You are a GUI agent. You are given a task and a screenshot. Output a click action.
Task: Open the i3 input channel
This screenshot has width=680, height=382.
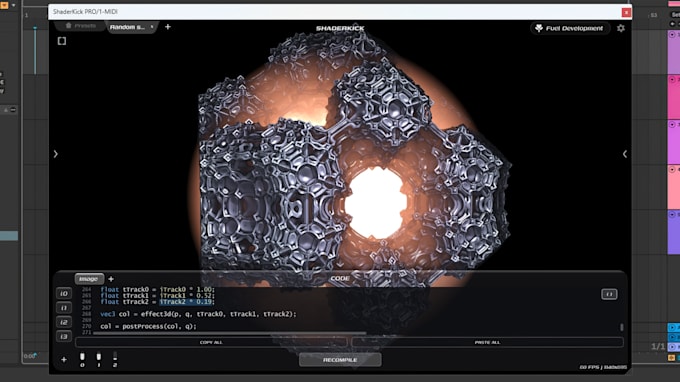(x=64, y=336)
